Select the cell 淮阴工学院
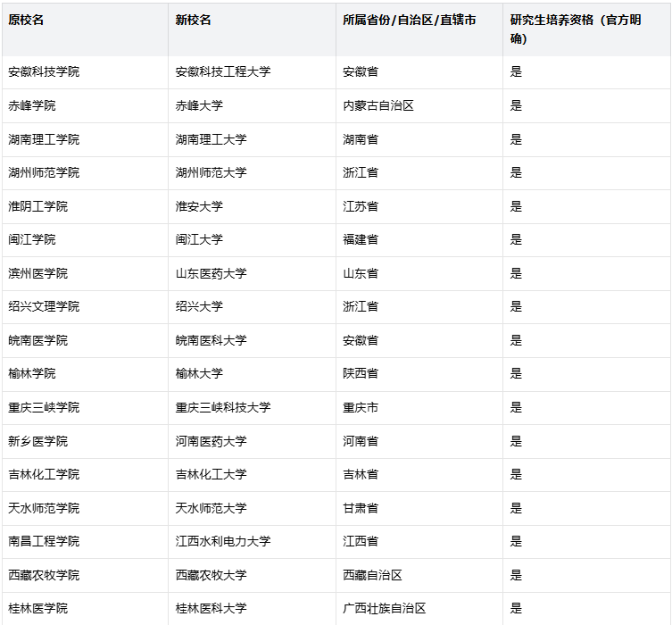Screen dimensions: 672x625 (85, 206)
